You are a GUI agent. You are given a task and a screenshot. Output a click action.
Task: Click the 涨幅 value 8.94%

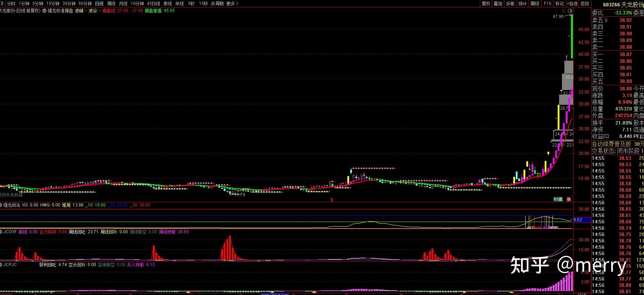pos(625,102)
